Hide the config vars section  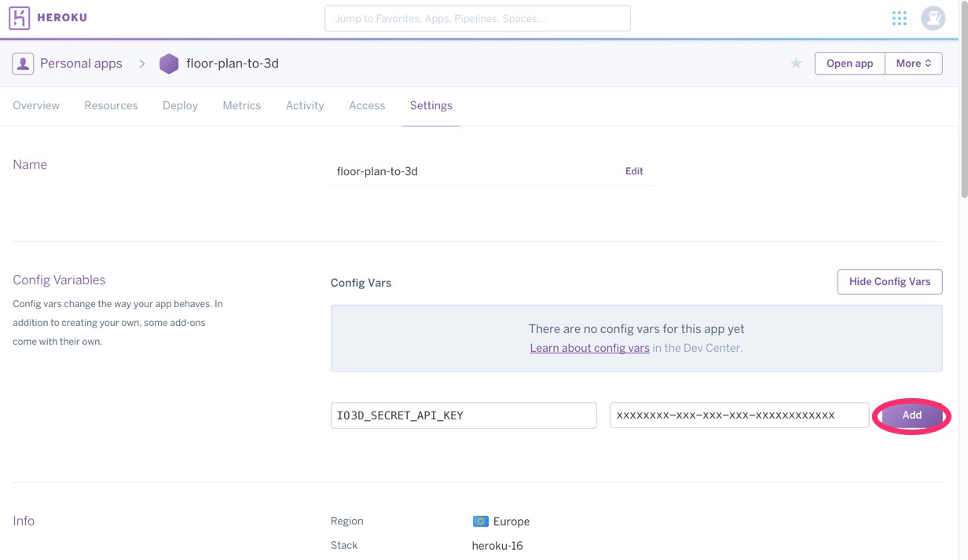pyautogui.click(x=889, y=282)
